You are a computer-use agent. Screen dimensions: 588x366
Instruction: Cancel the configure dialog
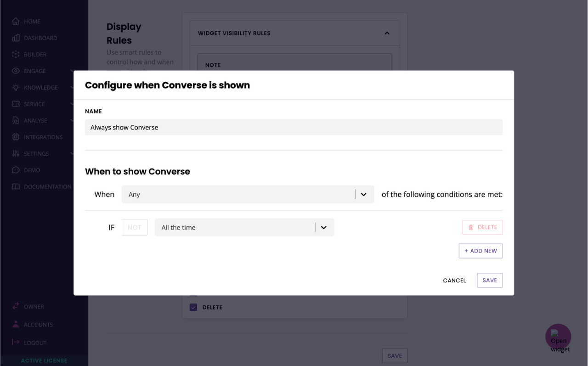[454, 280]
